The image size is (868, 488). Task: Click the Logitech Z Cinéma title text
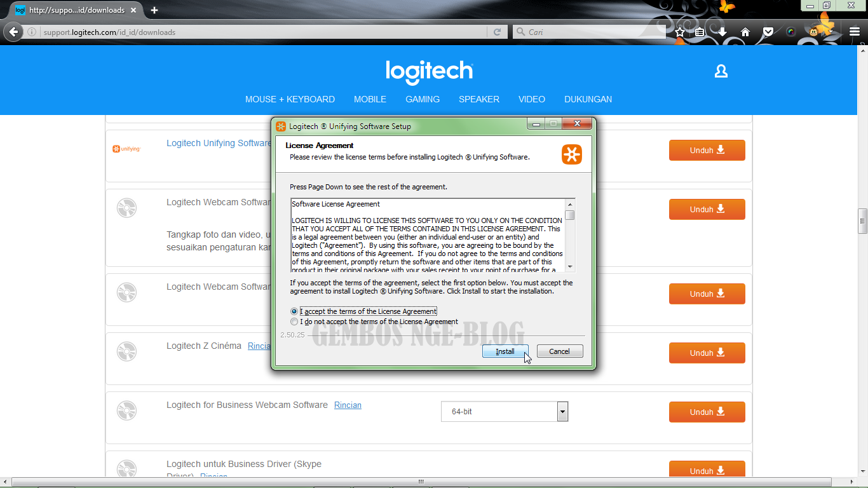[204, 346]
